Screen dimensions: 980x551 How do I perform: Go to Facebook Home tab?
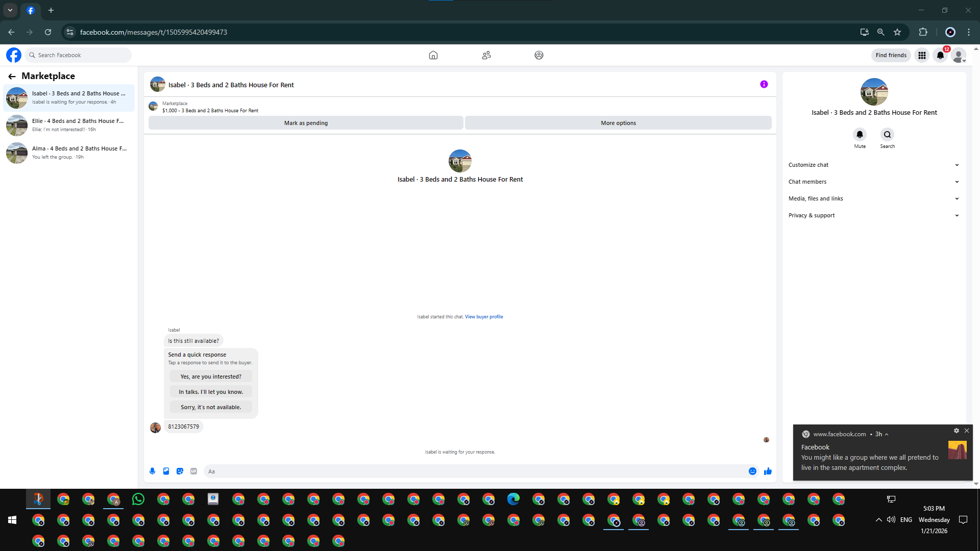[x=433, y=55]
